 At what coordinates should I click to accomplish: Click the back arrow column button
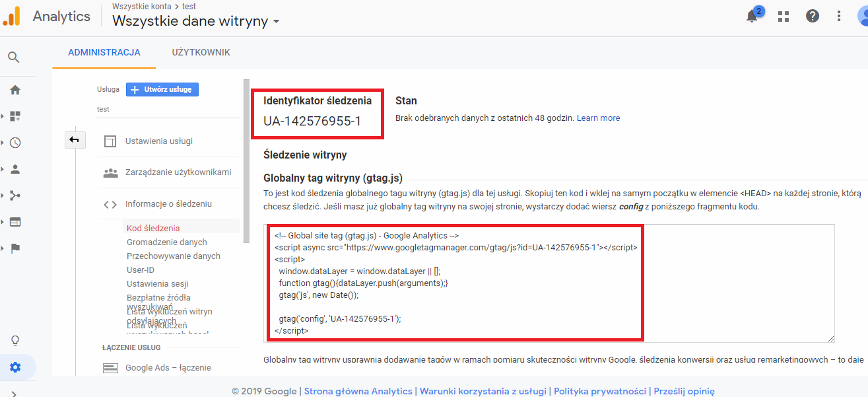tap(75, 139)
